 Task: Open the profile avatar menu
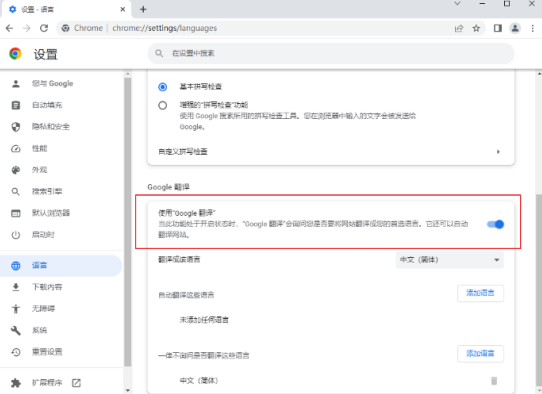coord(515,28)
